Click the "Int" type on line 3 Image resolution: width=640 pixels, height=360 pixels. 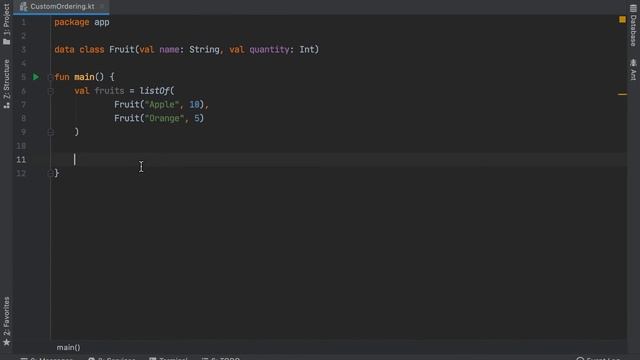307,50
